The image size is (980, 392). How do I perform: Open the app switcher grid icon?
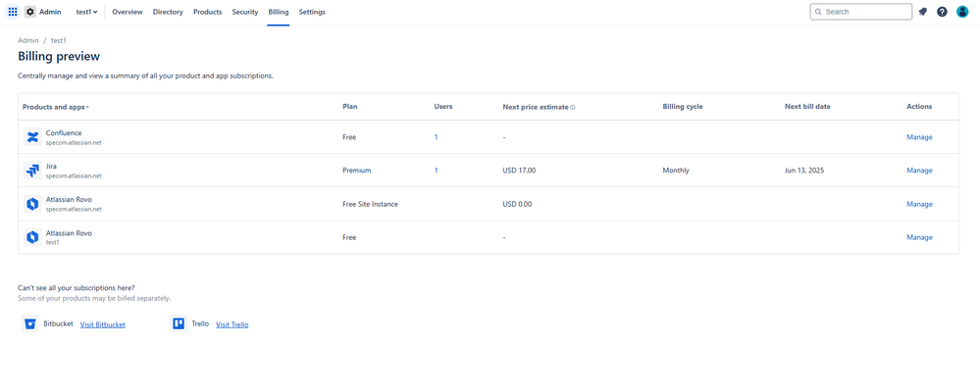click(x=13, y=12)
